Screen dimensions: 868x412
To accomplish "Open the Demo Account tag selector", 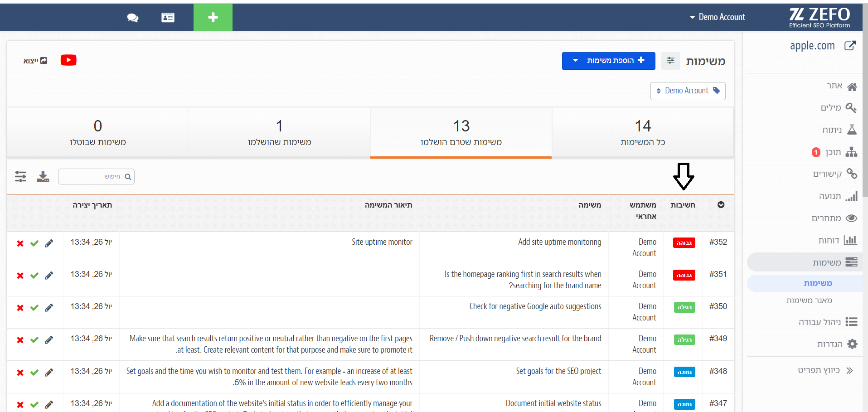I will pos(688,91).
